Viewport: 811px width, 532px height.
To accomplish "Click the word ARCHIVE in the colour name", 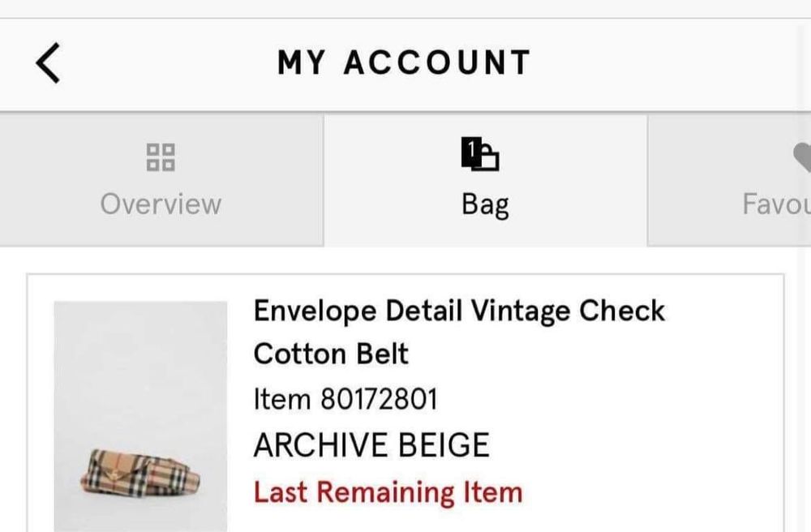I will point(319,445).
